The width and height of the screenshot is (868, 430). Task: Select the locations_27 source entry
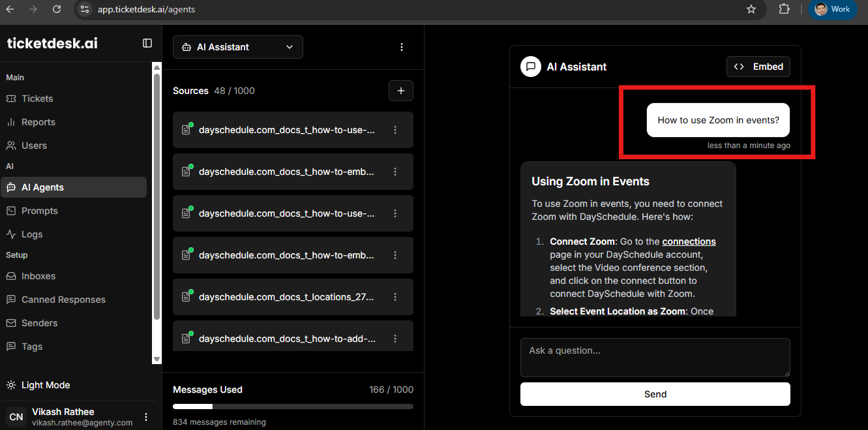pos(293,297)
